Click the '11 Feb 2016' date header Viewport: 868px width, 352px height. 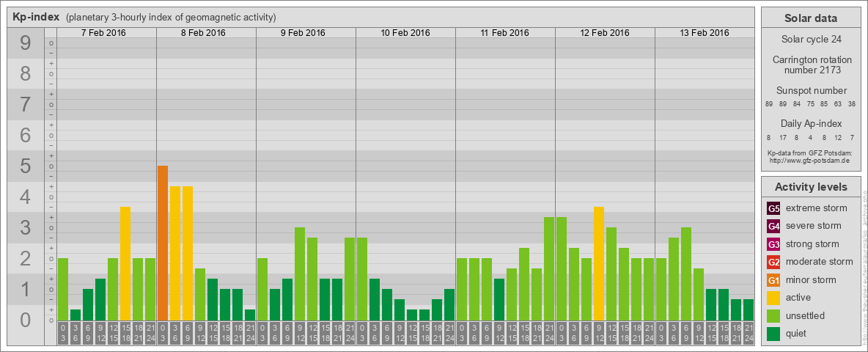[505, 33]
